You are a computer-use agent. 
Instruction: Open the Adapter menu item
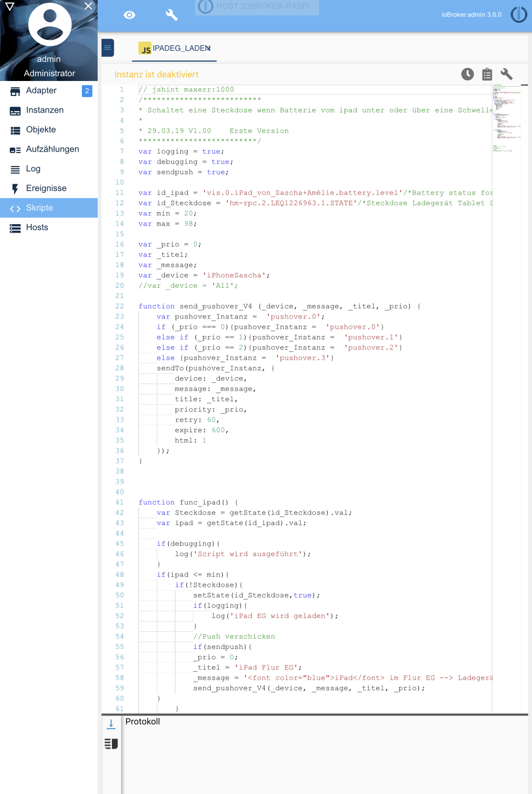click(x=49, y=90)
